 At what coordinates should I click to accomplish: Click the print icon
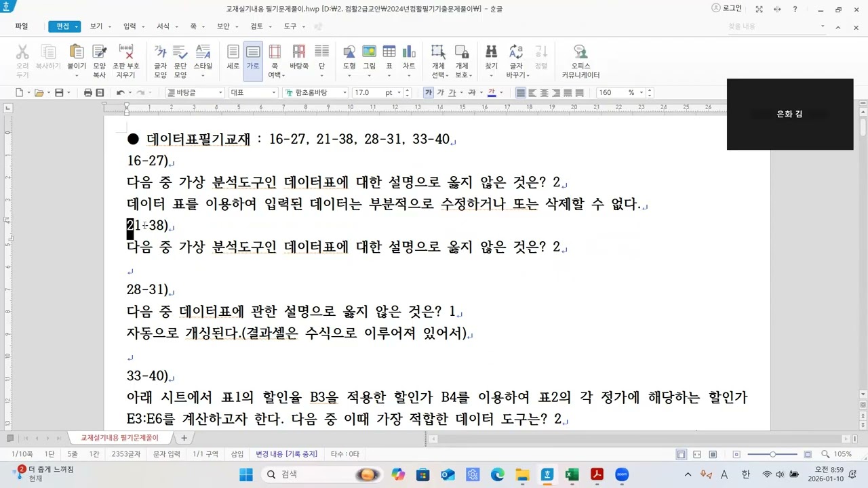pyautogui.click(x=88, y=93)
